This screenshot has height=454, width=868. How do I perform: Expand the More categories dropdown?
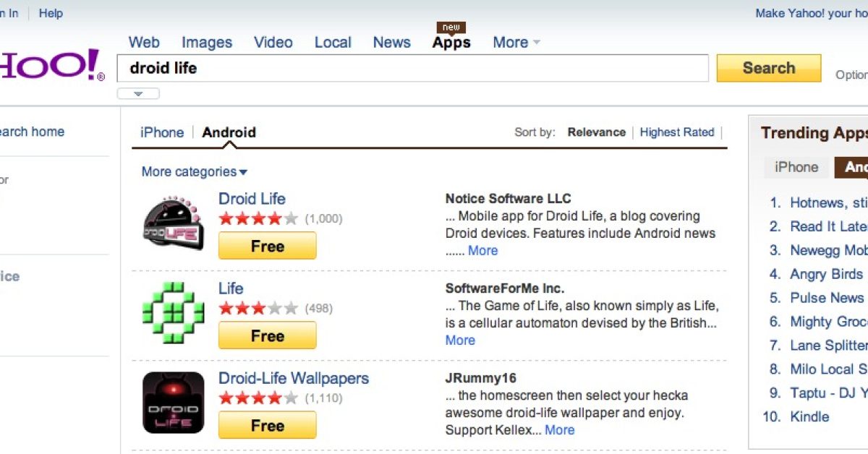[194, 172]
